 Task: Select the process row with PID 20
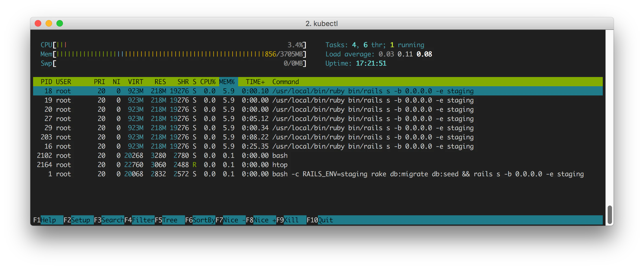point(318,109)
